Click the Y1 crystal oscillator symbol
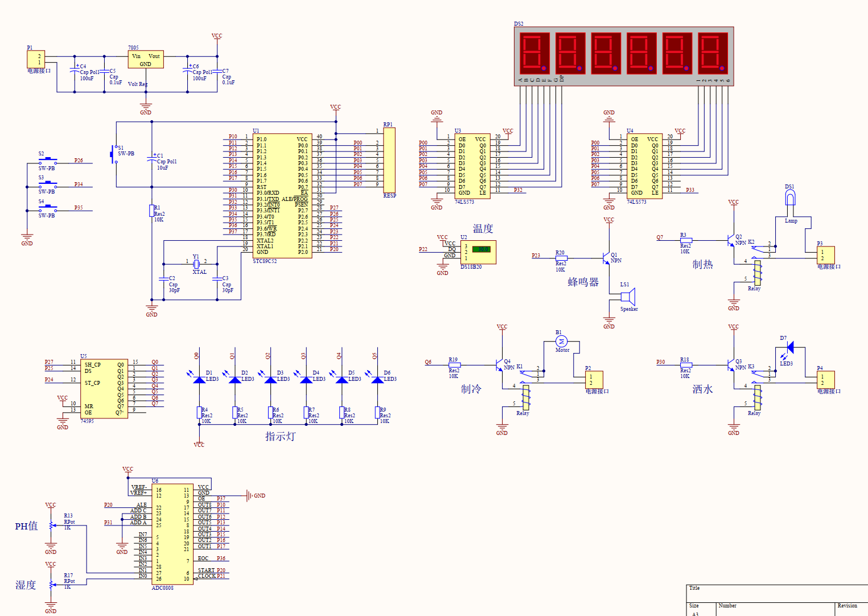 click(x=196, y=264)
